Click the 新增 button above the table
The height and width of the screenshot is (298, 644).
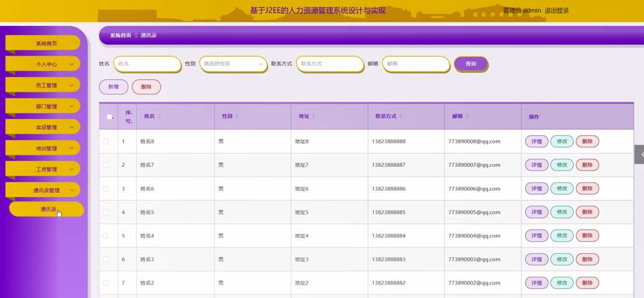pyautogui.click(x=114, y=87)
